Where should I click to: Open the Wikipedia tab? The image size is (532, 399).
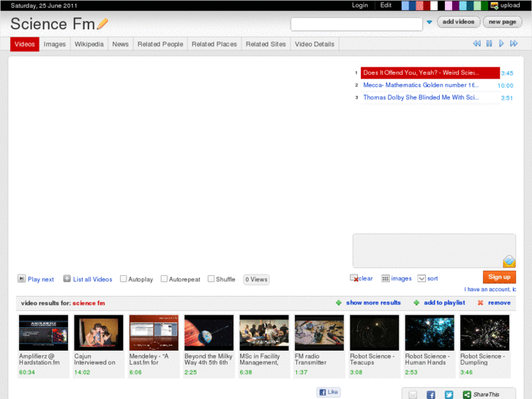point(89,44)
